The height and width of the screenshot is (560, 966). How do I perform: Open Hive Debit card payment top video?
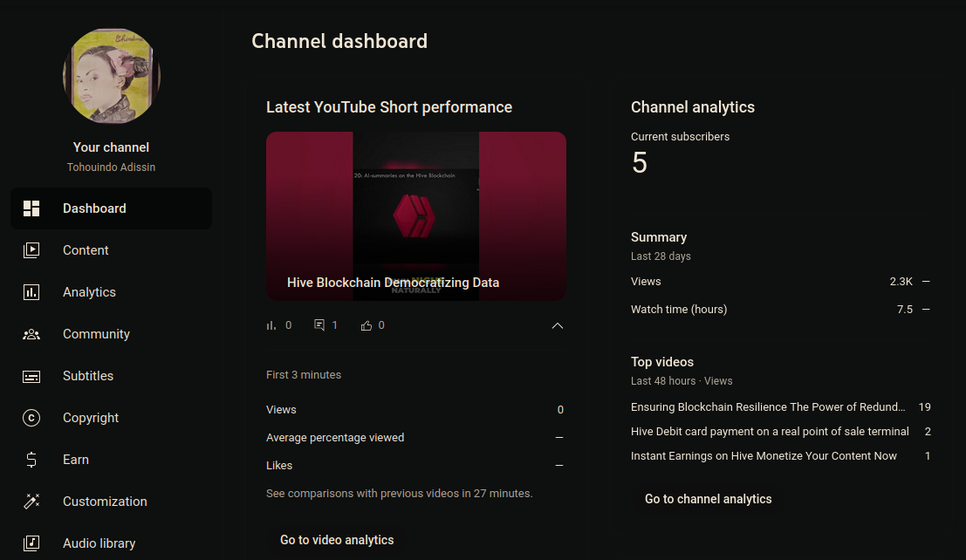[770, 432]
